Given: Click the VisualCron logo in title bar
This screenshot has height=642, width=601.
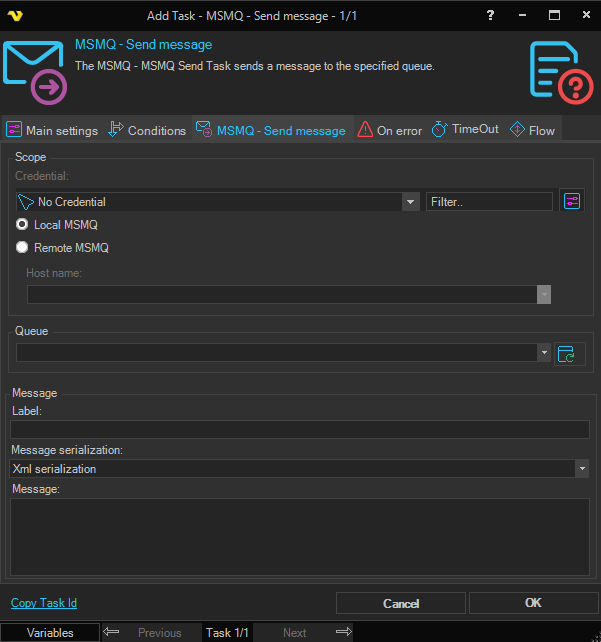Looking at the screenshot, I should tap(14, 15).
